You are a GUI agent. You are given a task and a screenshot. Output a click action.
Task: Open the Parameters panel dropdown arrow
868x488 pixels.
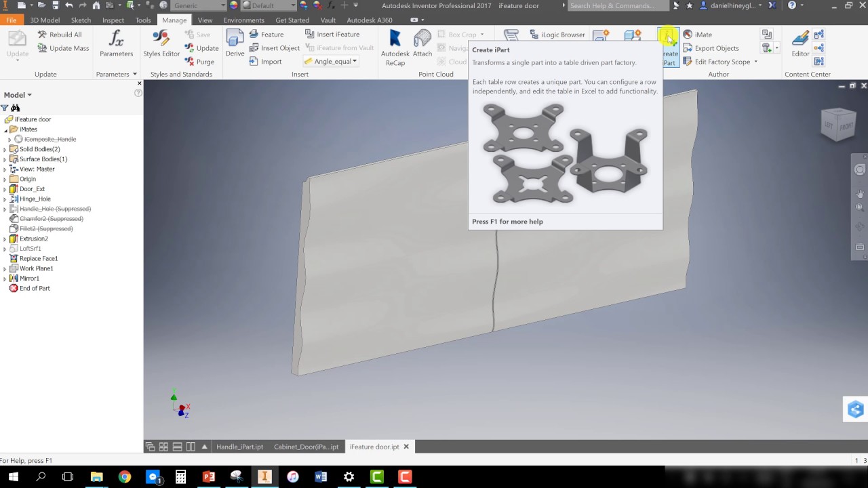coord(134,75)
